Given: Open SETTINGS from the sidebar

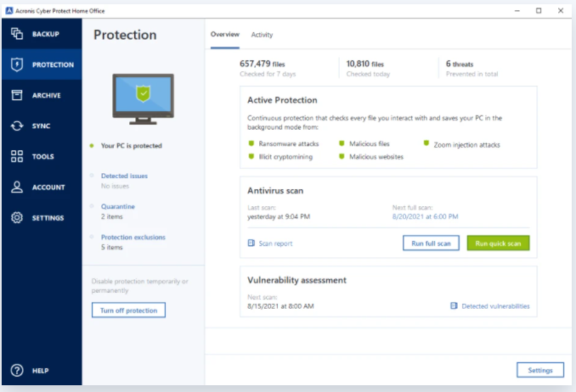Looking at the screenshot, I should click(x=48, y=218).
